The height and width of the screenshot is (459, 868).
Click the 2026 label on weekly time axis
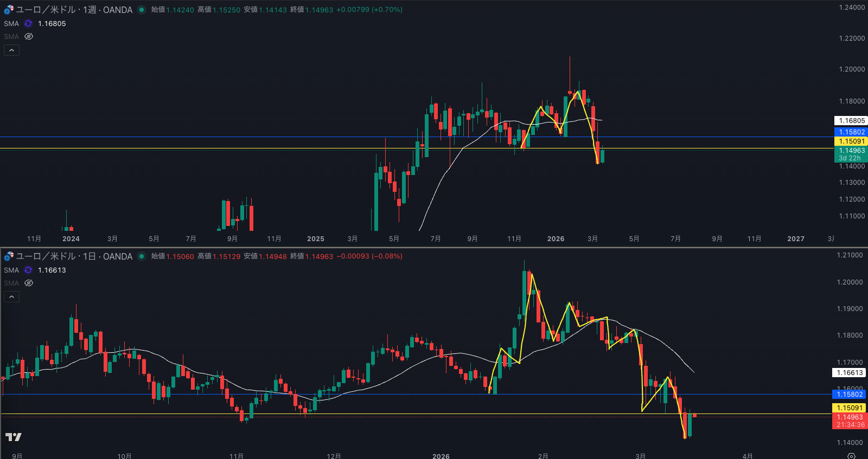(556, 239)
